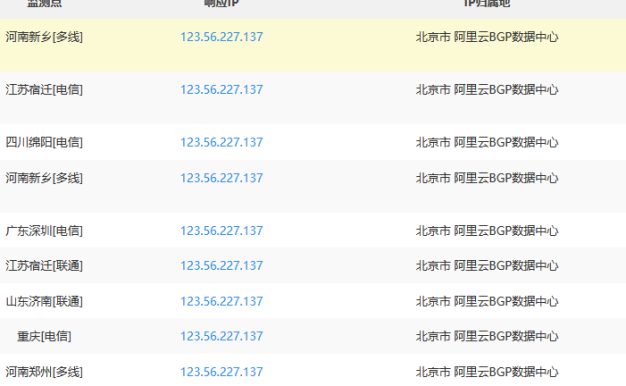
Task: Click 北京市 阿里云BGP数据中心 in 江苏宿迁[联通] row
Action: [x=487, y=266]
